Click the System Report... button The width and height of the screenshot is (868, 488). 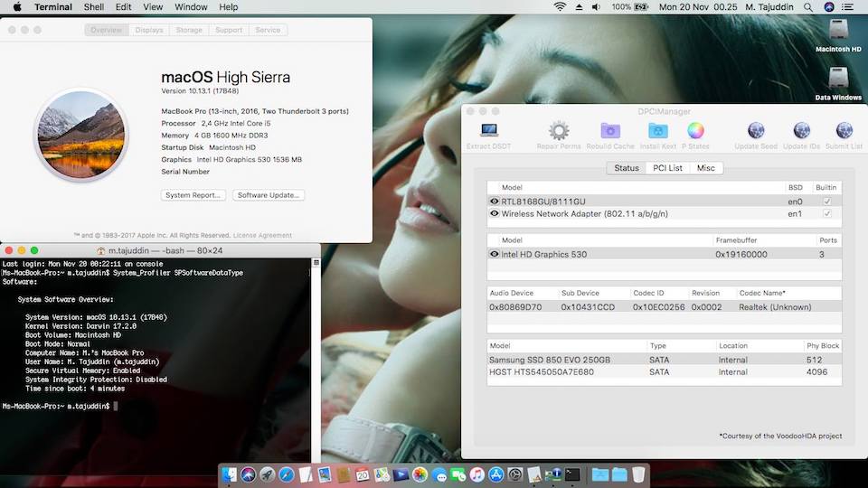(x=193, y=195)
